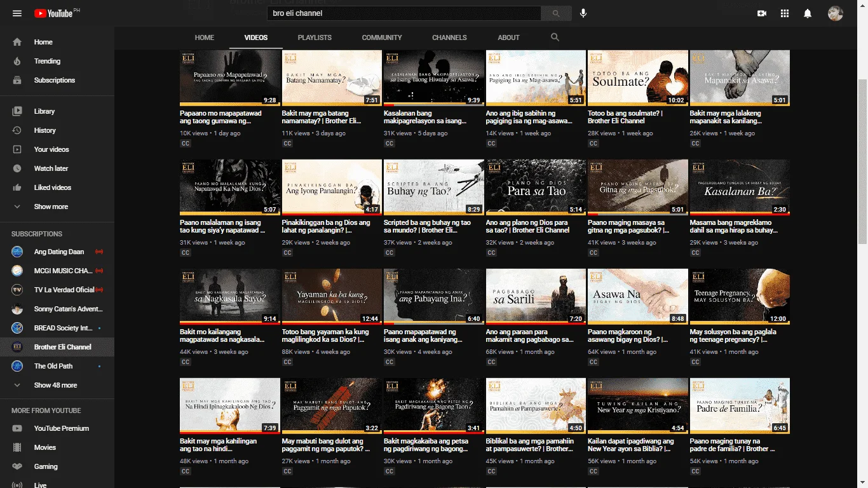The image size is (868, 488).
Task: Open title 'Pinakikinggan ba ng Dios ang lahat'
Action: [326, 227]
